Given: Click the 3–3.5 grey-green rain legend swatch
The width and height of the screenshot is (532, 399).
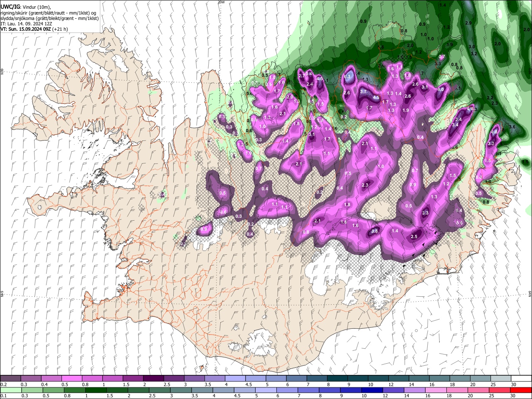Looking at the screenshot, I should (x=180, y=390).
